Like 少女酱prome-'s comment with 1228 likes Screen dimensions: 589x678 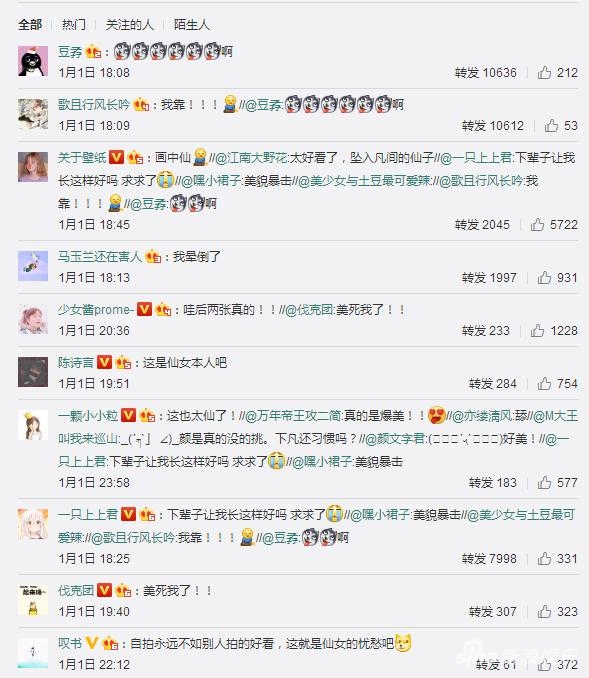pyautogui.click(x=537, y=331)
